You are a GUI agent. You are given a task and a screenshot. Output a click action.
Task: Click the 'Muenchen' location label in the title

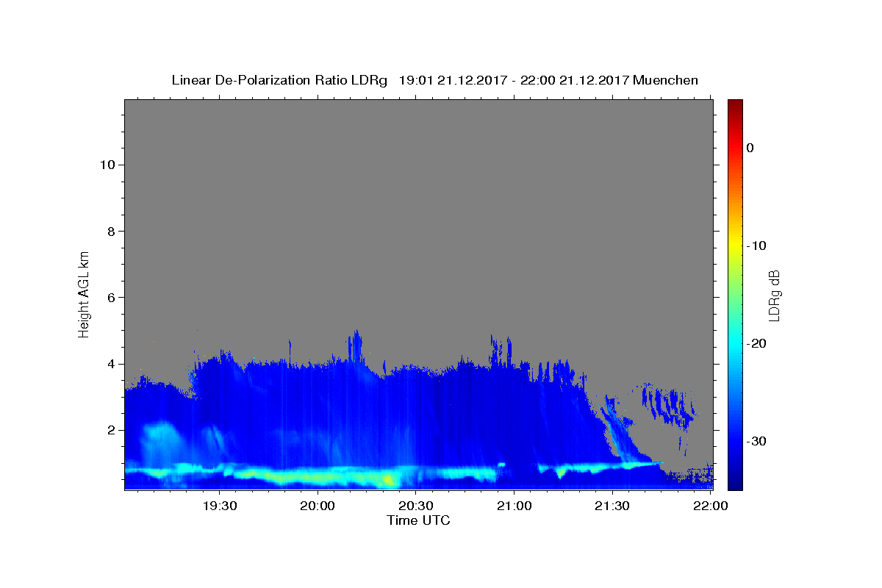pos(666,80)
